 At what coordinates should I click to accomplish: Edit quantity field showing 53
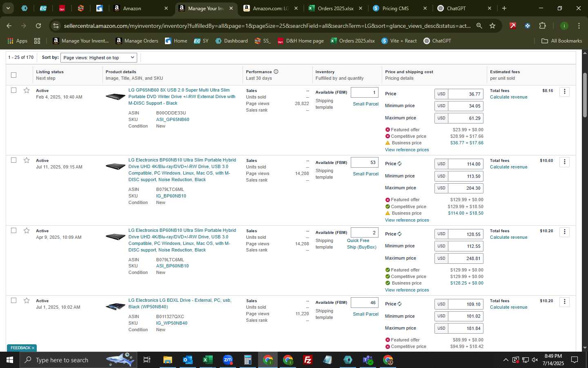pyautogui.click(x=364, y=162)
